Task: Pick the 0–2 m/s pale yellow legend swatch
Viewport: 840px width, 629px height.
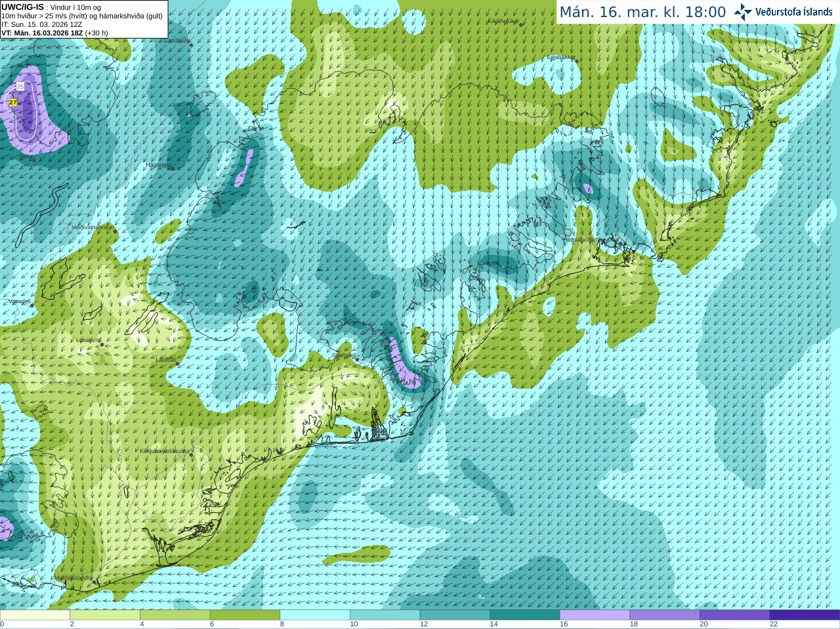Action: click(35, 615)
